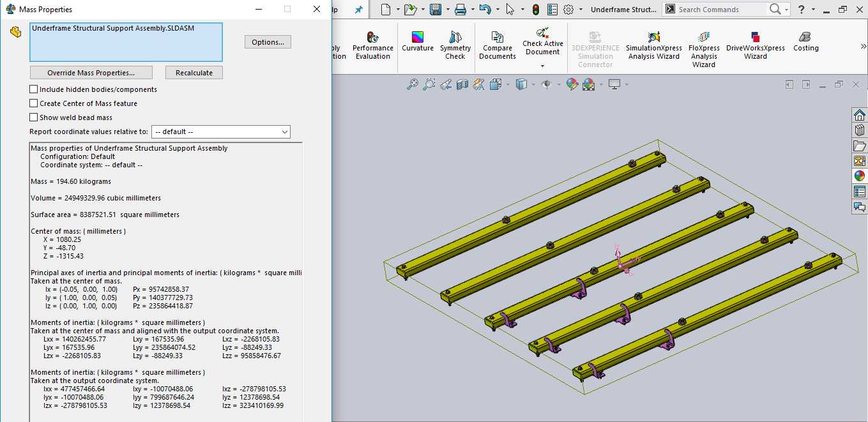This screenshot has width=868, height=422.
Task: Expand the Undo dropdown arrow
Action: [497, 10]
